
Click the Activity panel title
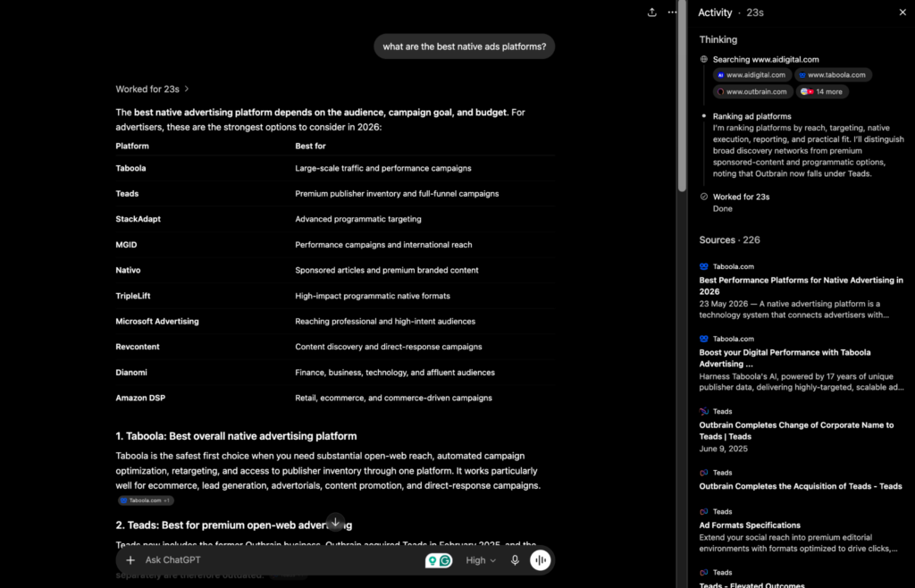click(715, 13)
